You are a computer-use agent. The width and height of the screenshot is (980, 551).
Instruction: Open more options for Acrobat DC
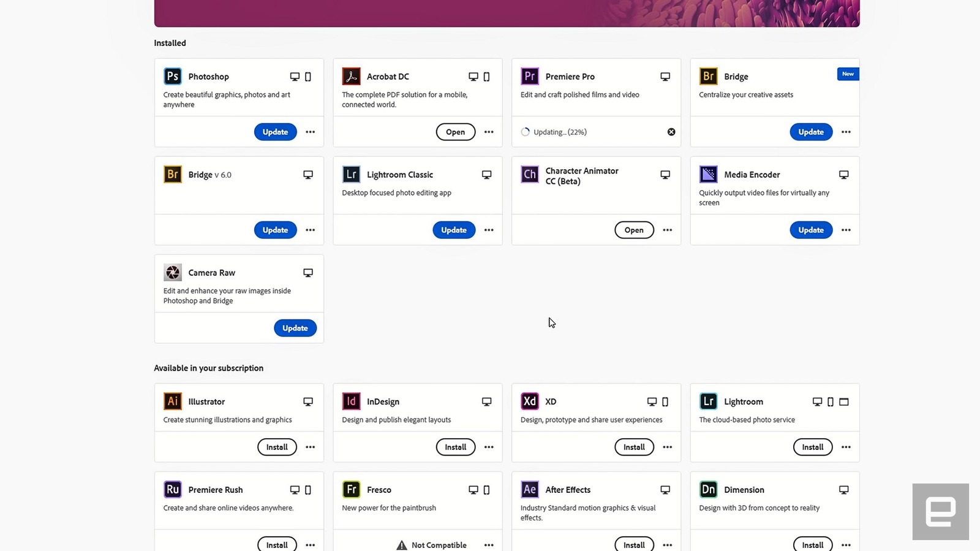click(489, 132)
